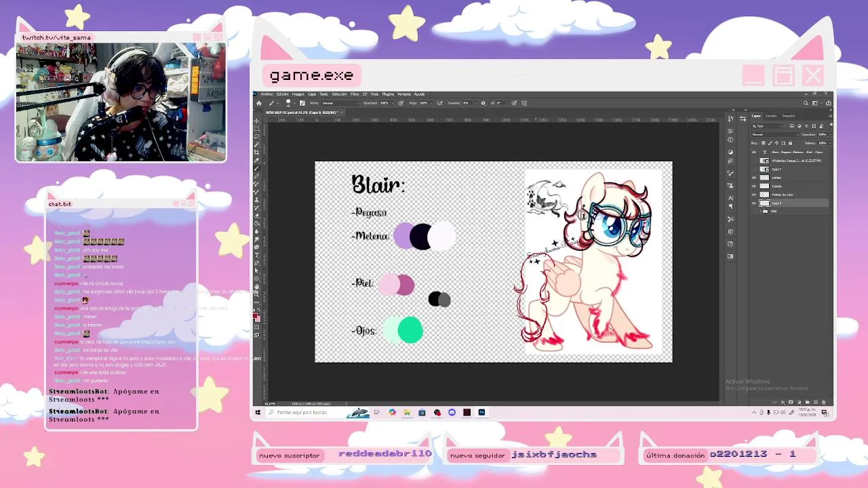Show the WhatsApp Image layer
Viewport: 868px width, 488px height.
[x=754, y=161]
